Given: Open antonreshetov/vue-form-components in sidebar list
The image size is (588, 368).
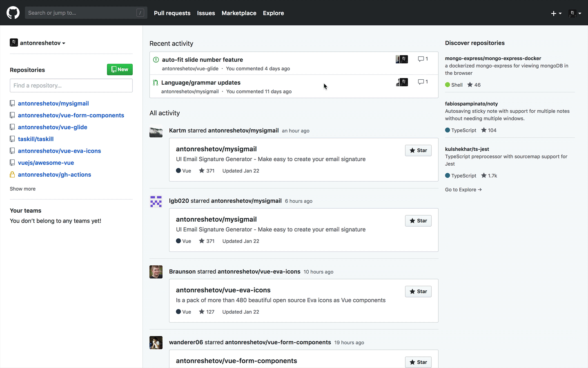Looking at the screenshot, I should (x=71, y=115).
